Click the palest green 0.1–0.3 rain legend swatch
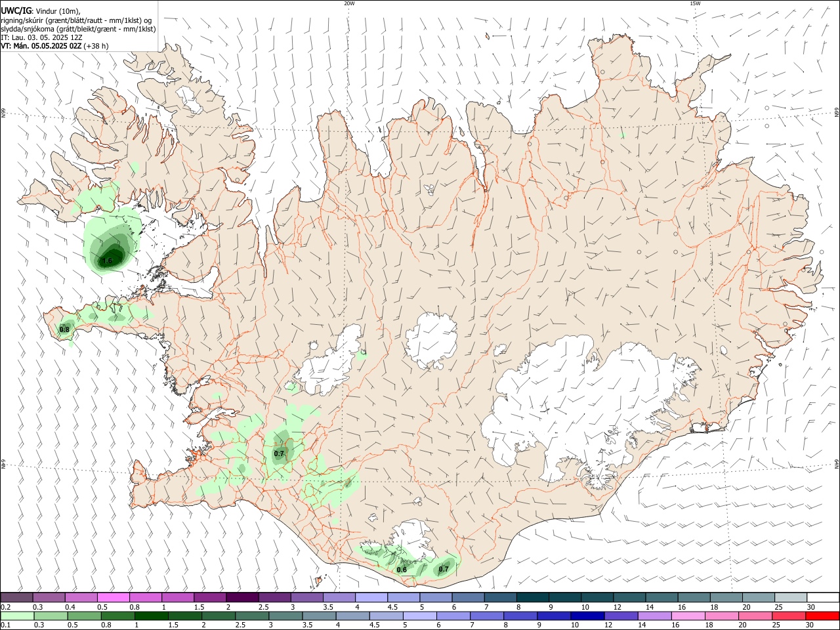Screen dimensions: 840x630 18,616
